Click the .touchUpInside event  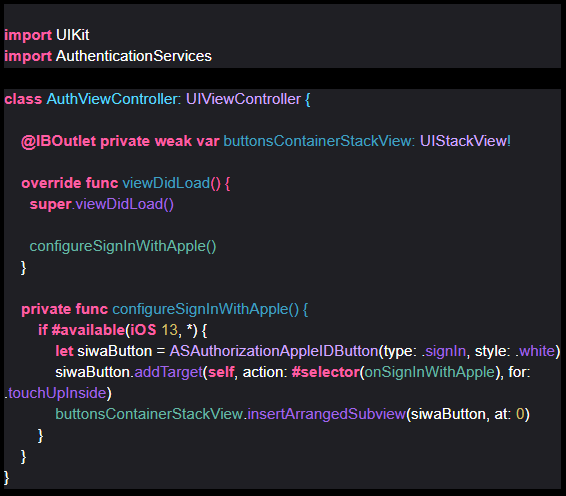tap(56, 393)
